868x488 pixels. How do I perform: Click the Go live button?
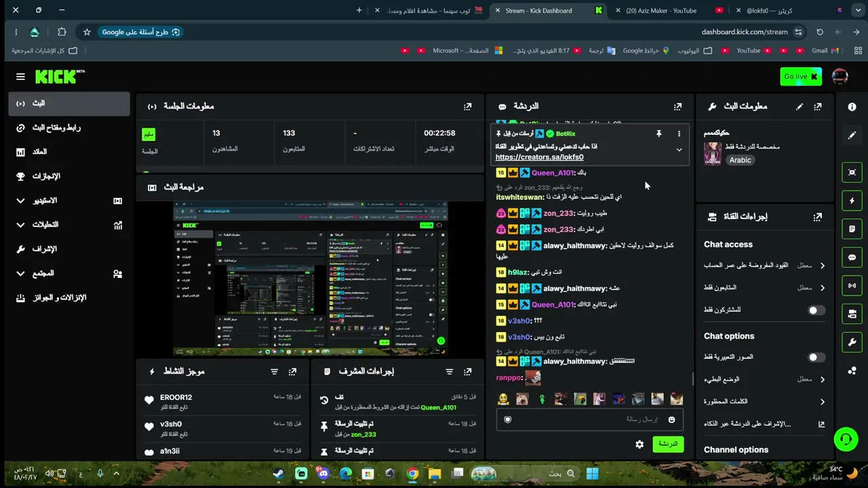pyautogui.click(x=801, y=77)
